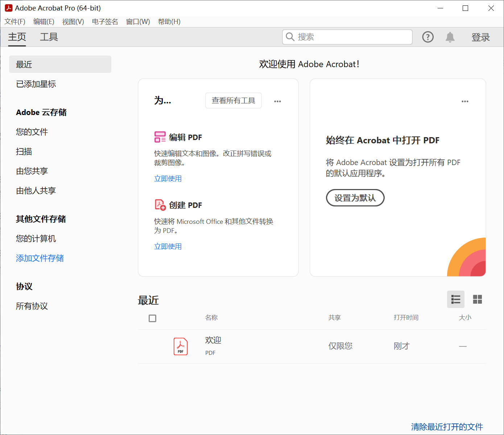Click 立即使用 under 编辑 PDF

pyautogui.click(x=168, y=178)
